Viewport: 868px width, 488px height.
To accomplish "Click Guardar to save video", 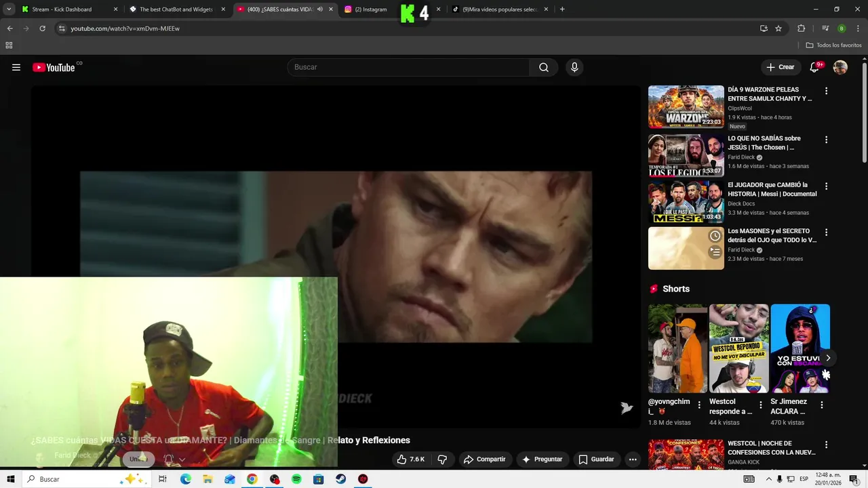I will coord(596,460).
